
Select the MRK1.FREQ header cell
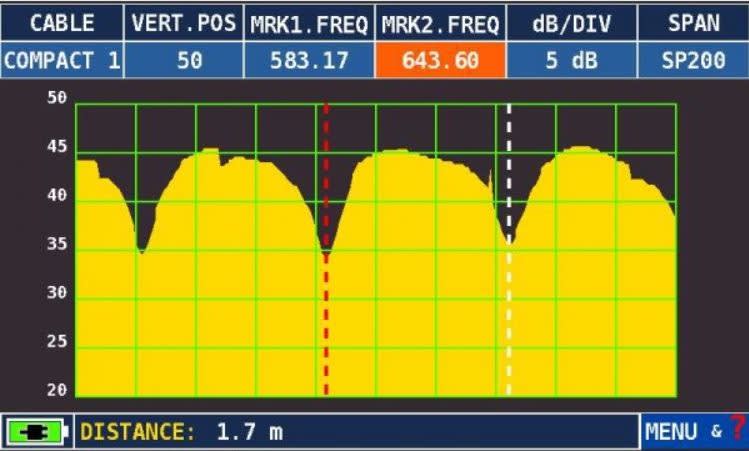[308, 23]
